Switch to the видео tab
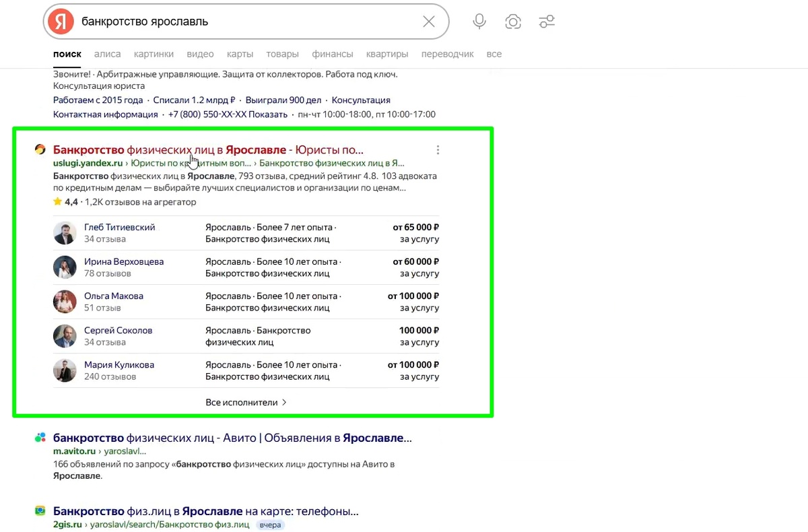 (x=200, y=54)
